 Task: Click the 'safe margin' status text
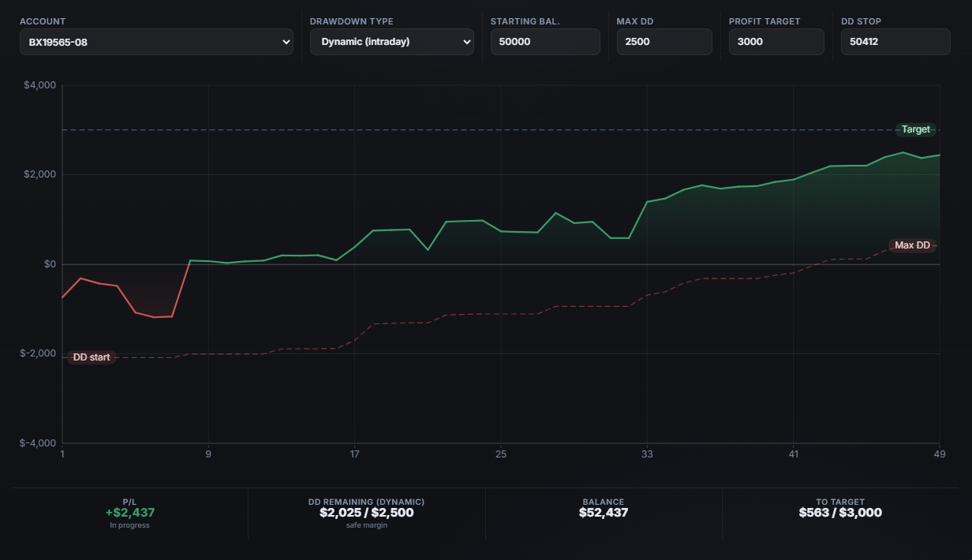[x=366, y=525]
